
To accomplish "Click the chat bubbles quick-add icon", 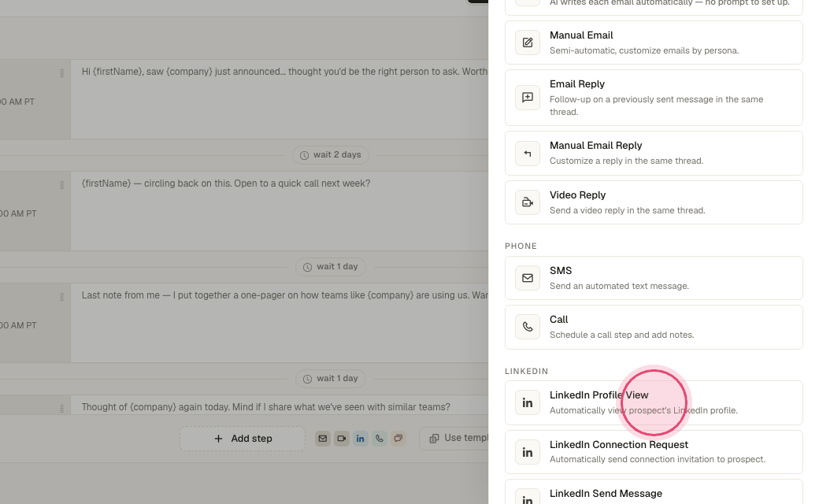I will [398, 439].
